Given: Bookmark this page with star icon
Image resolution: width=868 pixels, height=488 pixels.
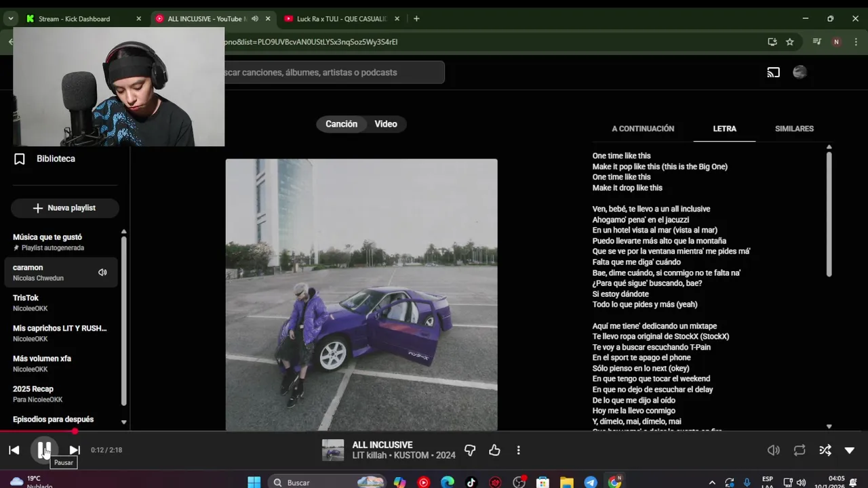Looking at the screenshot, I should (790, 41).
